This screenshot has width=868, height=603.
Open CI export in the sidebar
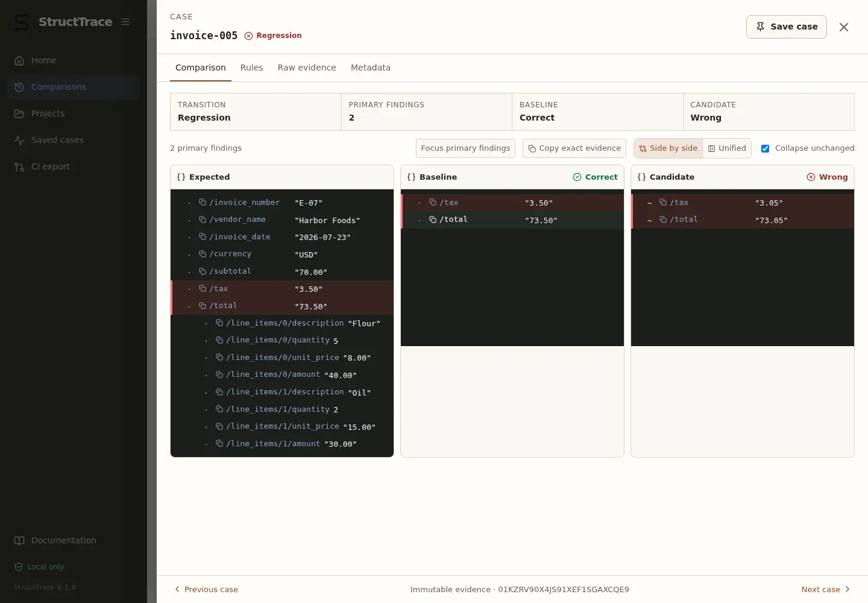pos(74,166)
